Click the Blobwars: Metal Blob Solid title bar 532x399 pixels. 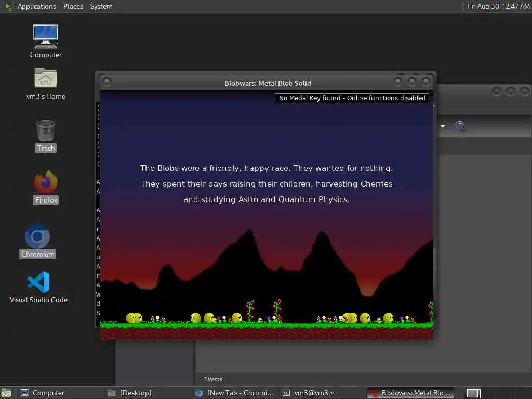pos(268,83)
